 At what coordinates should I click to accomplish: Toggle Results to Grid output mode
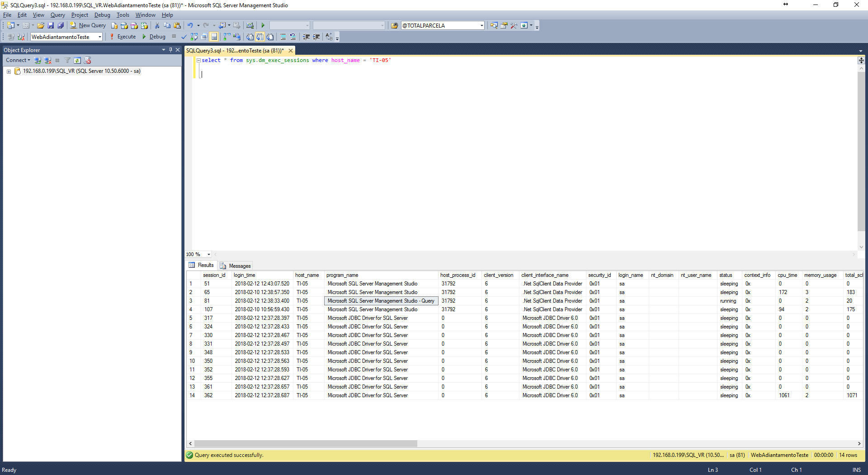(260, 37)
